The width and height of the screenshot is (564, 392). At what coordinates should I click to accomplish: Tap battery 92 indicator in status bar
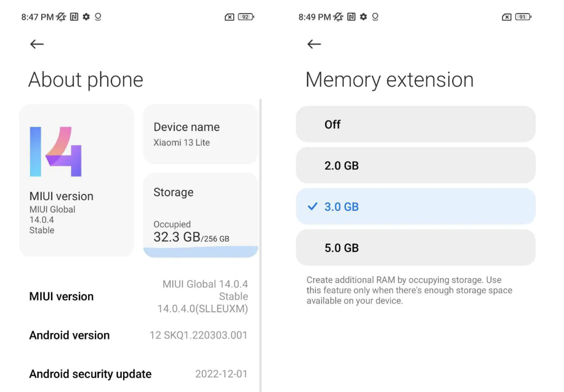(246, 17)
